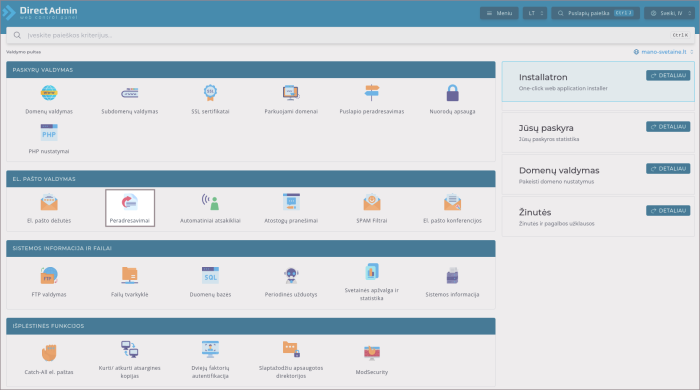Open the mano-svetaine.lt domain selector

(x=663, y=52)
